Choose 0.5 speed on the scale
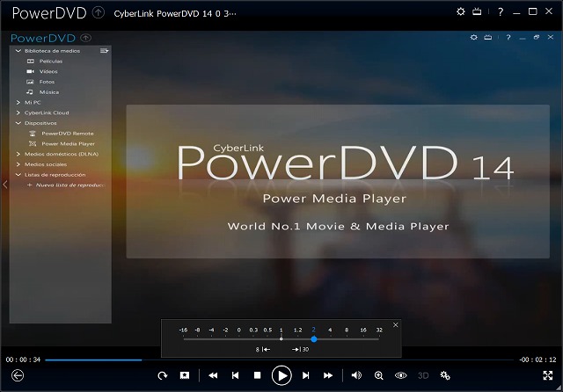Viewport: 563px width, 392px height. tap(267, 330)
